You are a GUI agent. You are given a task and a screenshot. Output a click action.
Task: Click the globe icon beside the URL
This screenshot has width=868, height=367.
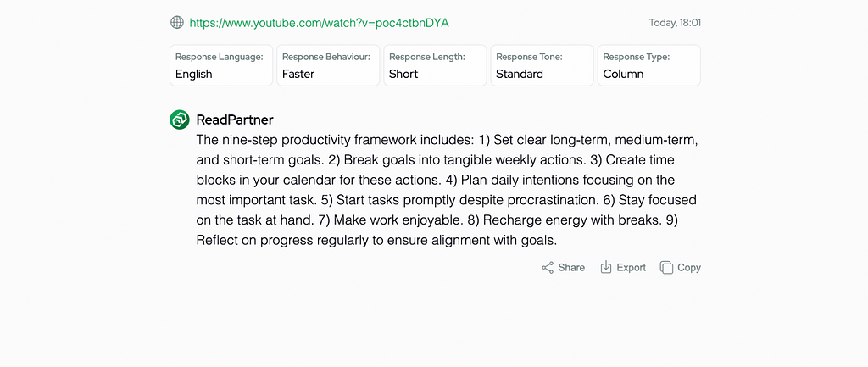pyautogui.click(x=176, y=23)
